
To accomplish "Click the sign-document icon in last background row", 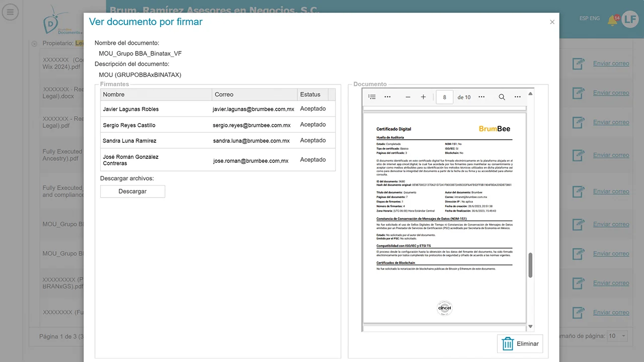I will 579,312.
